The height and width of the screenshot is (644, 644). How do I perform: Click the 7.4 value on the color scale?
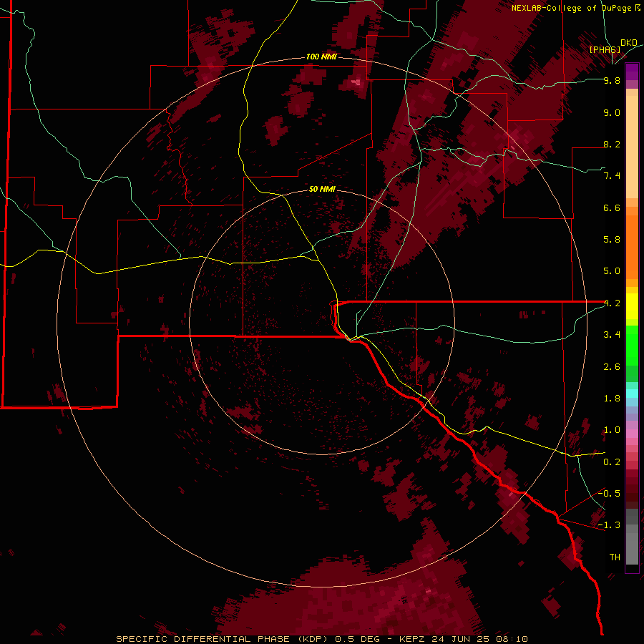[x=612, y=176]
